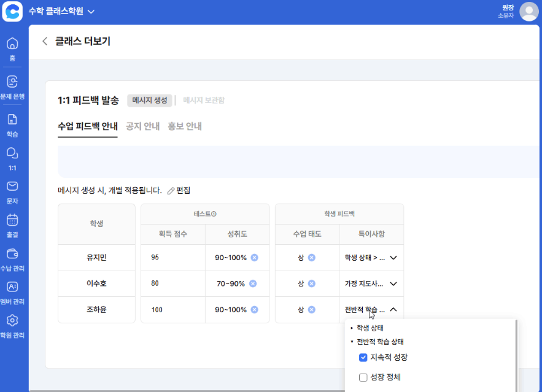Viewport: 542px width, 392px height.
Task: Remove 조하윤's 수업 태도 상 value
Action: tap(311, 309)
